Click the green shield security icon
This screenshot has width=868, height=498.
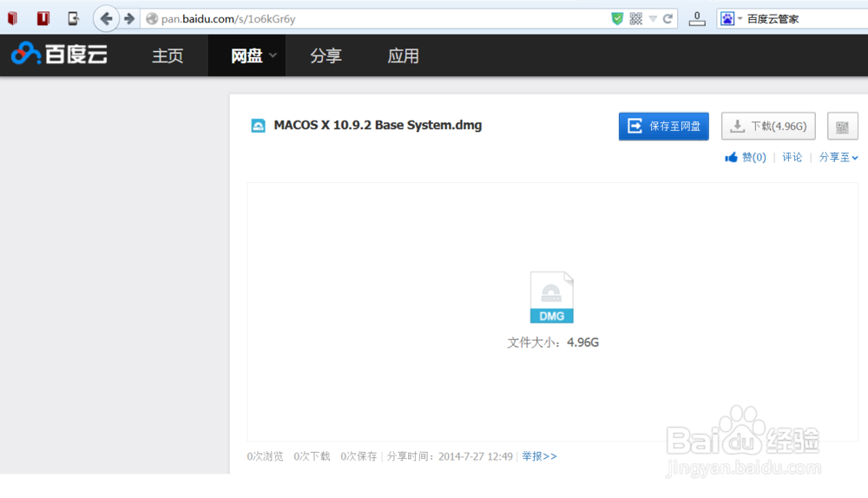617,19
